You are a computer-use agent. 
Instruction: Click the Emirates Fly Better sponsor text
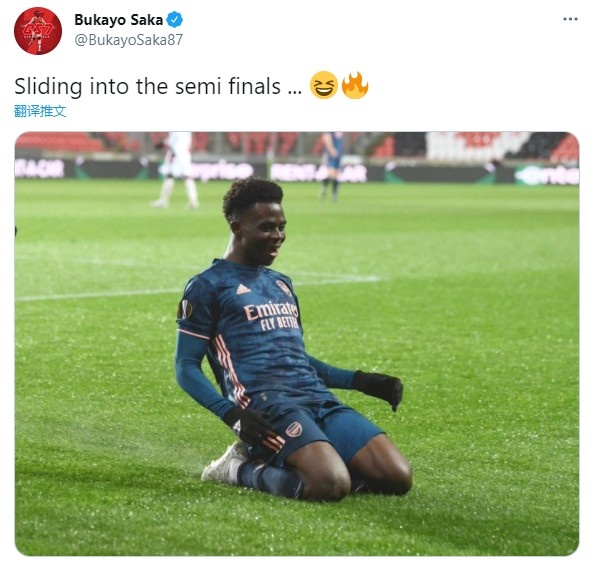(271, 316)
